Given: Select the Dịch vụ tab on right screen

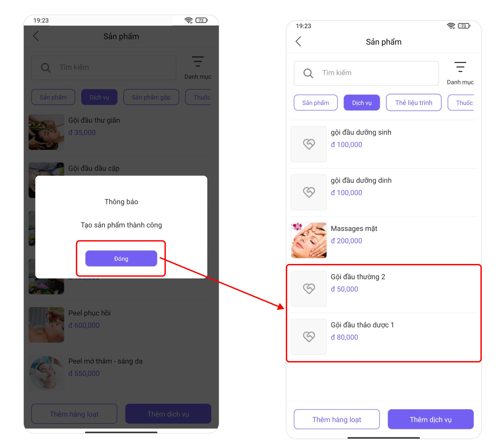Looking at the screenshot, I should [x=362, y=102].
